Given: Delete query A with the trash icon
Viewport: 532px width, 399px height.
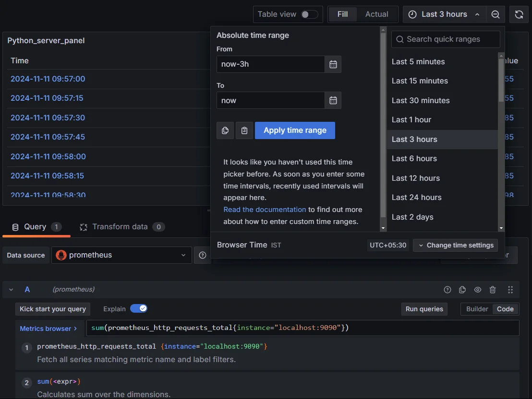Looking at the screenshot, I should (x=493, y=290).
